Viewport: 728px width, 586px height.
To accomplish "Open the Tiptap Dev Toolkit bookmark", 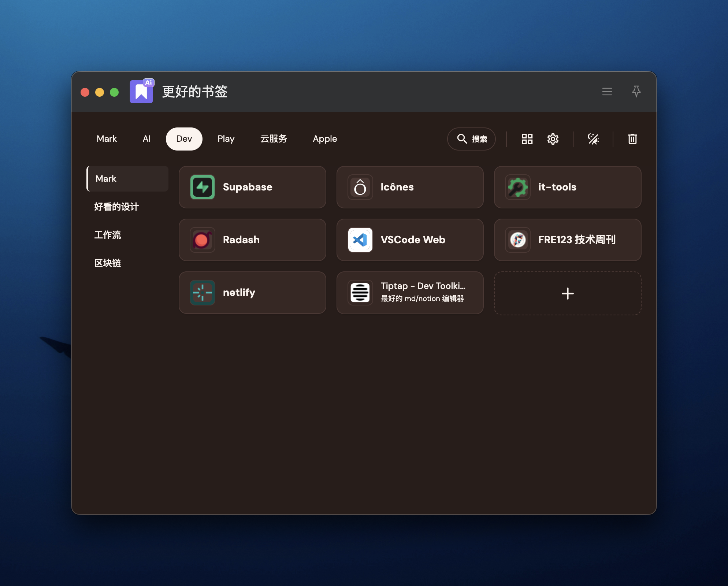I will coord(410,293).
